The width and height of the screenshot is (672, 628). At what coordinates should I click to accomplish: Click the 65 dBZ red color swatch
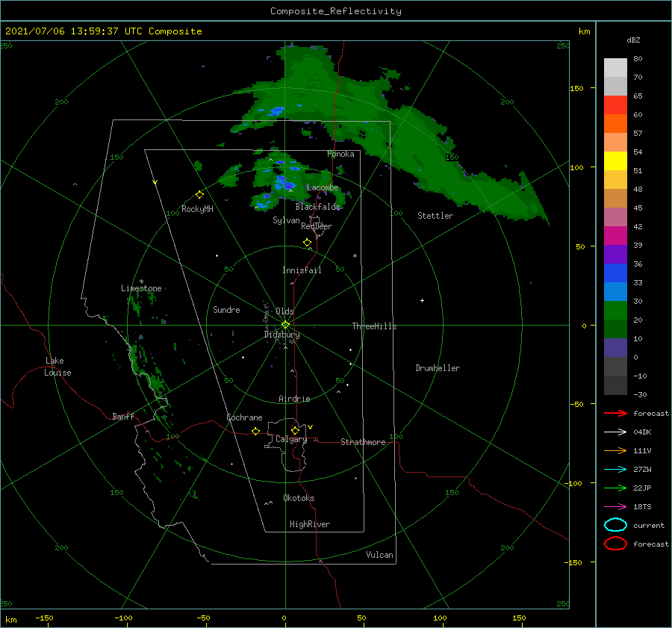[615, 105]
